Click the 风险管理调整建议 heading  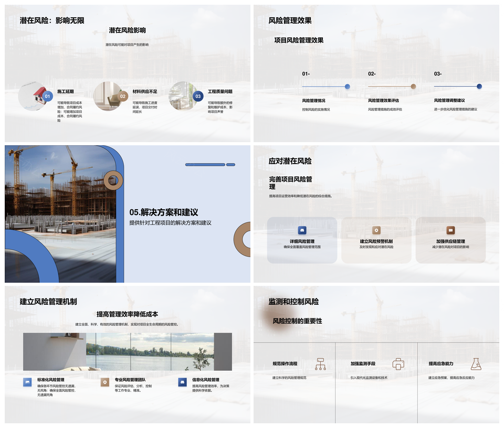(x=449, y=100)
